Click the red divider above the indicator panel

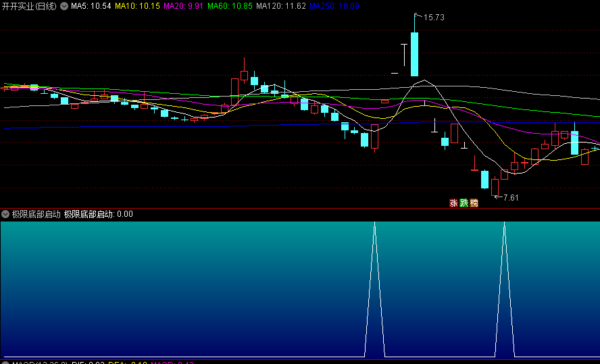click(x=300, y=208)
